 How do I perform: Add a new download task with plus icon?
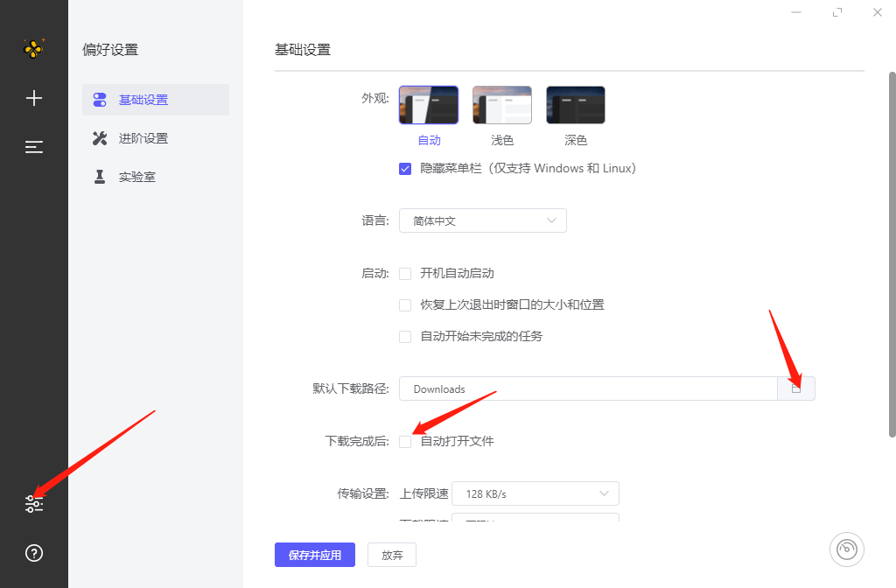coord(34,98)
